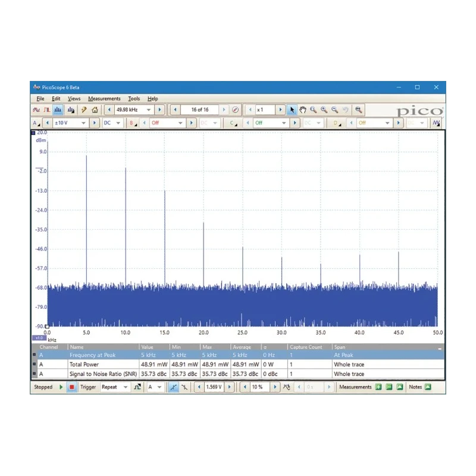Viewport: 476px width, 476px height.
Task: Click the undo zoom icon
Action: pyautogui.click(x=345, y=110)
